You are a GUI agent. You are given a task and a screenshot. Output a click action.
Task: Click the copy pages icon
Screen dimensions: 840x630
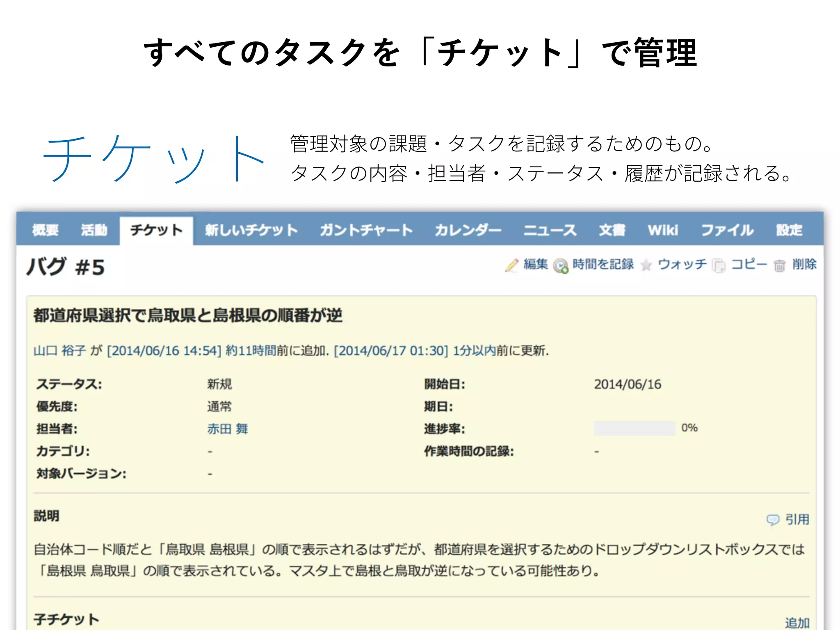click(719, 265)
